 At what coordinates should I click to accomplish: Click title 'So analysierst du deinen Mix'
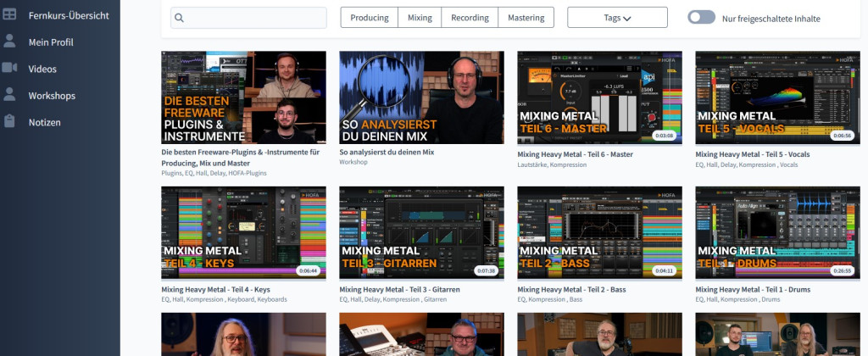click(387, 152)
